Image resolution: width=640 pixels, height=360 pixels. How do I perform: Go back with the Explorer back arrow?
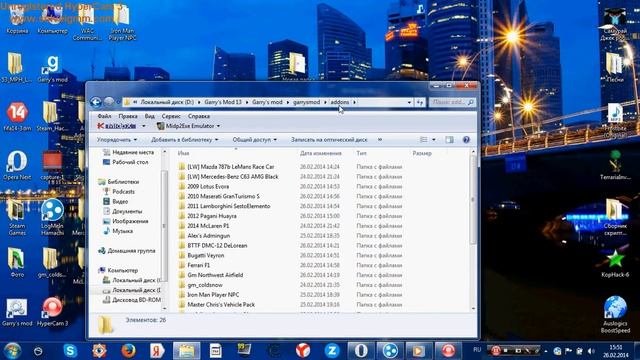96,102
